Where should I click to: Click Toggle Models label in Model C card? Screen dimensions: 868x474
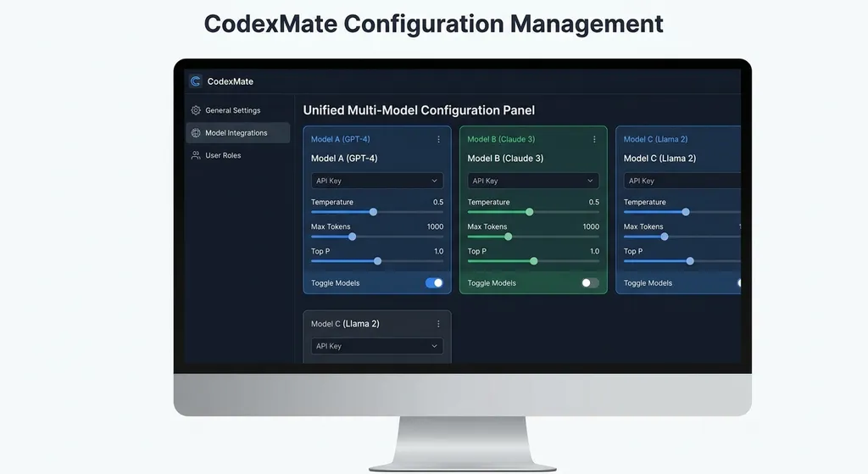click(648, 283)
